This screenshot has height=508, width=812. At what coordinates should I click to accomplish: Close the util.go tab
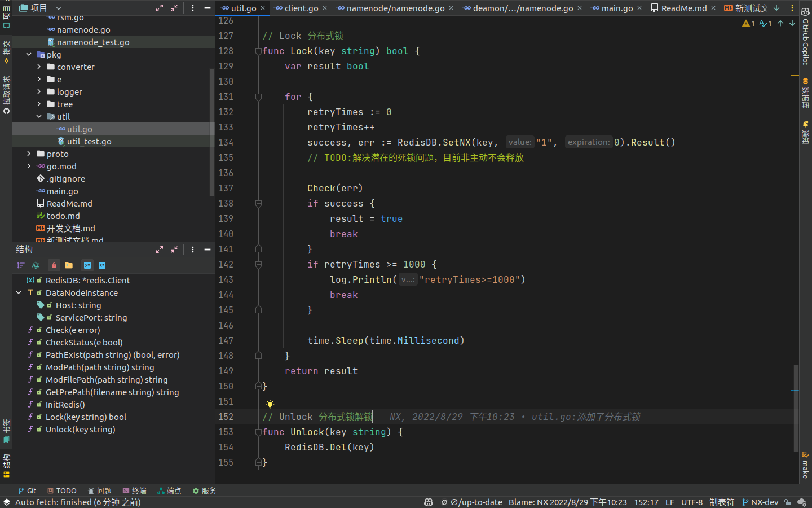click(263, 8)
